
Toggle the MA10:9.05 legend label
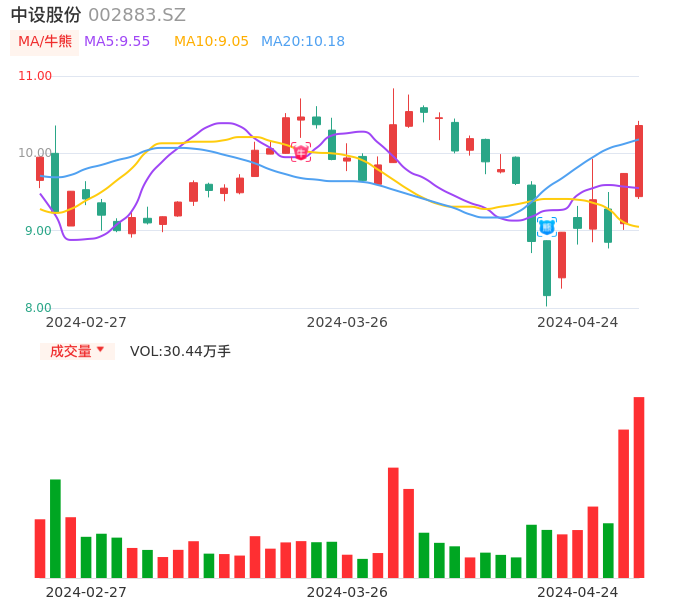(211, 42)
